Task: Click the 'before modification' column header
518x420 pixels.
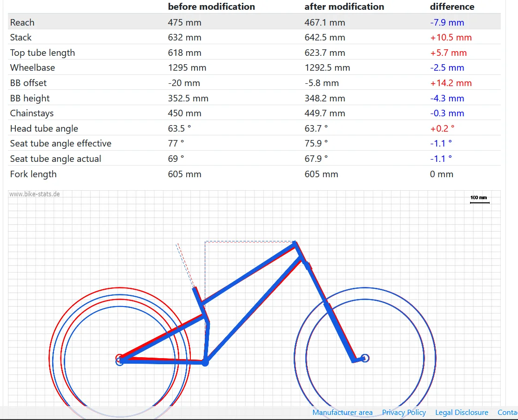Action: pos(211,7)
